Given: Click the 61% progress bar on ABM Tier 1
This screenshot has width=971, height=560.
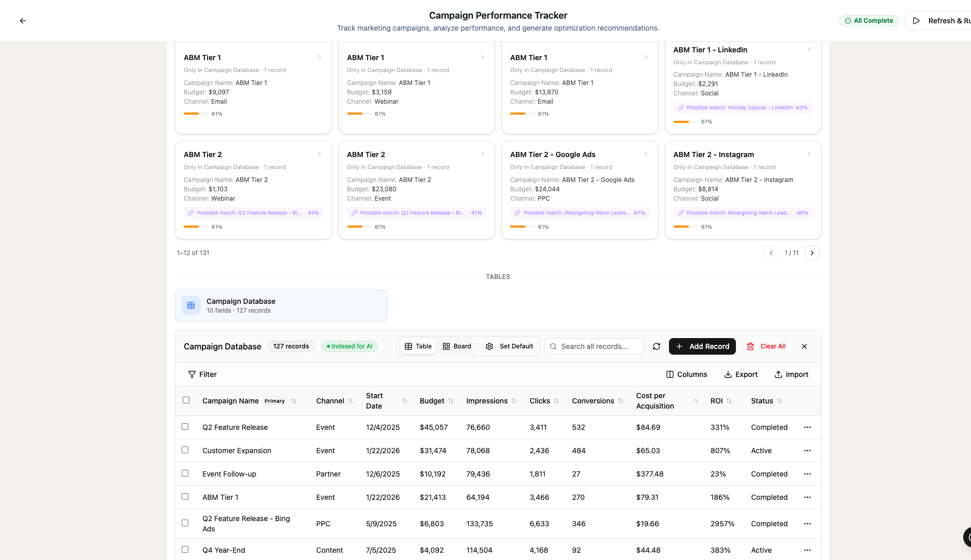Looking at the screenshot, I should click(x=196, y=114).
